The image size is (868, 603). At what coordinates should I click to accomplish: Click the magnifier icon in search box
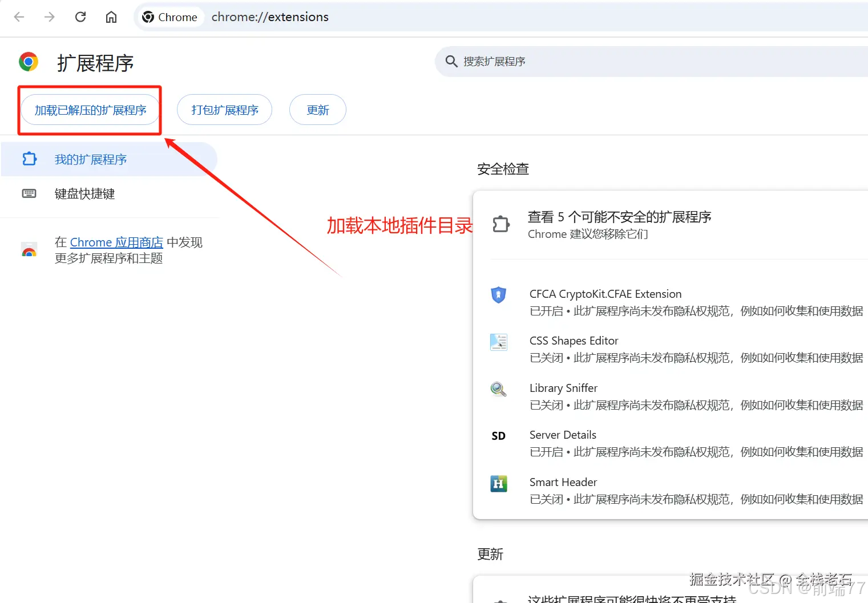(x=451, y=62)
